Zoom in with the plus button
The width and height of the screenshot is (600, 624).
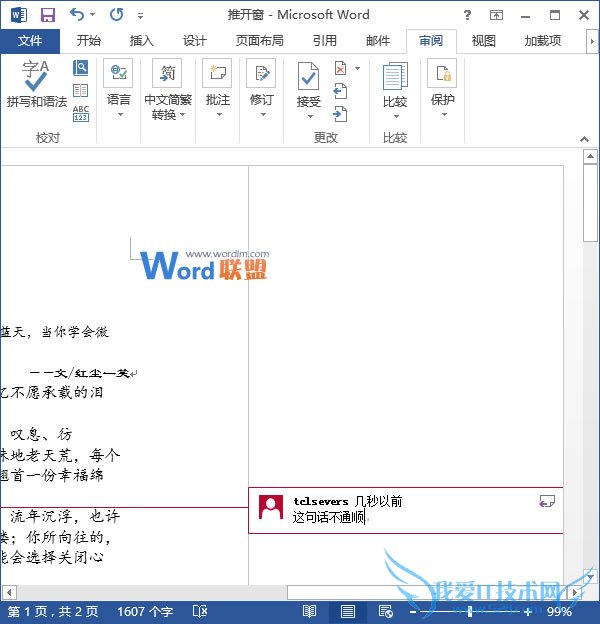pyautogui.click(x=528, y=612)
